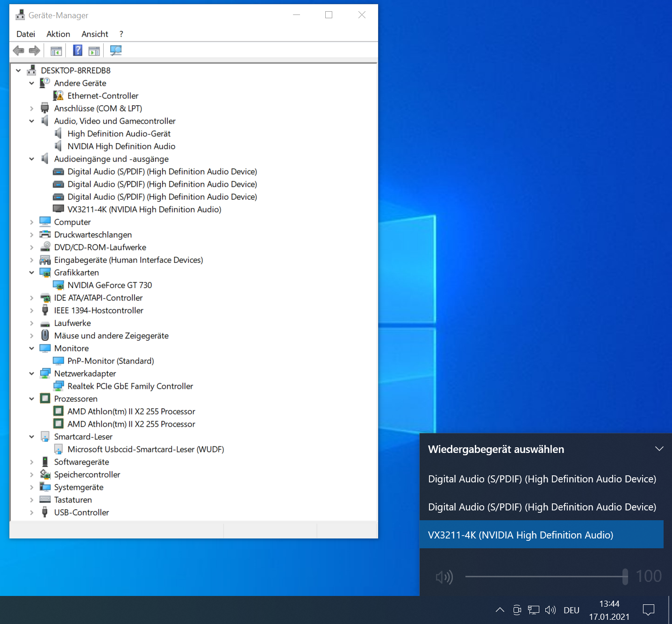Expand the Anschlüsse (COM & LPT) node
The width and height of the screenshot is (672, 624).
click(32, 108)
